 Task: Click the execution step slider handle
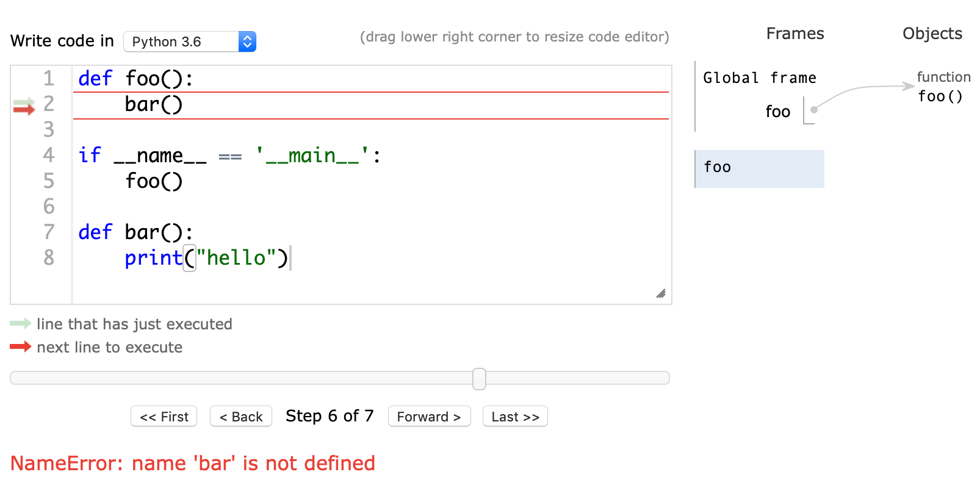tap(480, 379)
